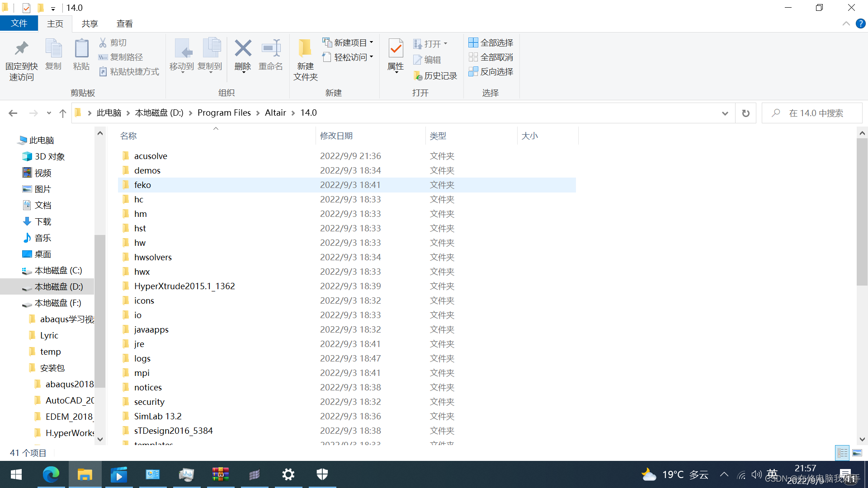Click the refresh address bar button

(x=745, y=113)
